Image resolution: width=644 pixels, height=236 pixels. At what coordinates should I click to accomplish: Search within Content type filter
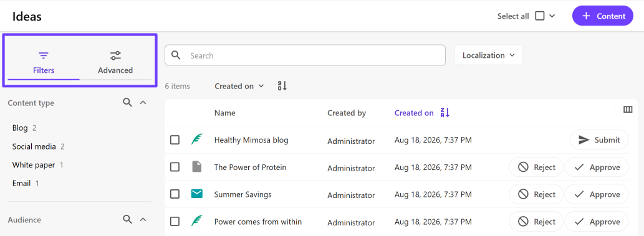pos(128,103)
